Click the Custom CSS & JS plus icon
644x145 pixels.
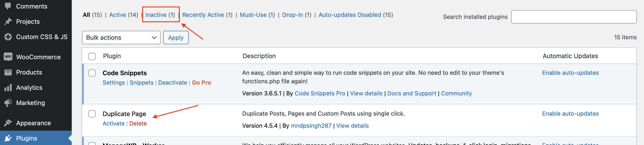[8, 37]
